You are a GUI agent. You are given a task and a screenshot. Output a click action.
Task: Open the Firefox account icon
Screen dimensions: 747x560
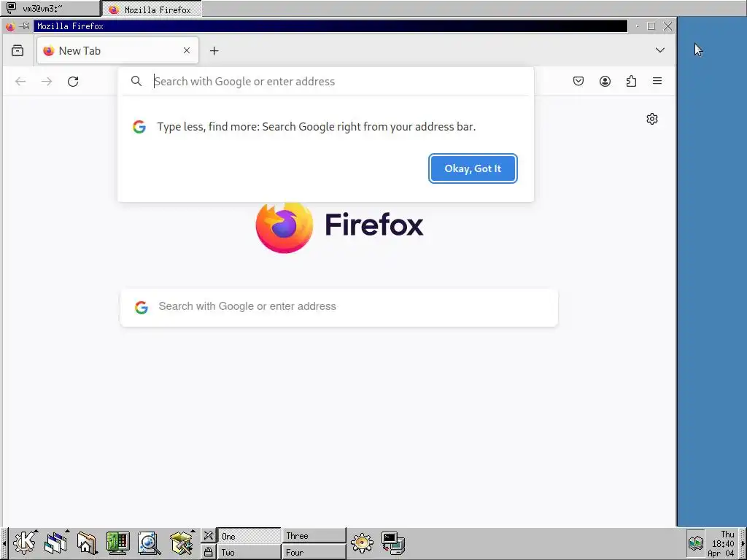[x=605, y=81]
